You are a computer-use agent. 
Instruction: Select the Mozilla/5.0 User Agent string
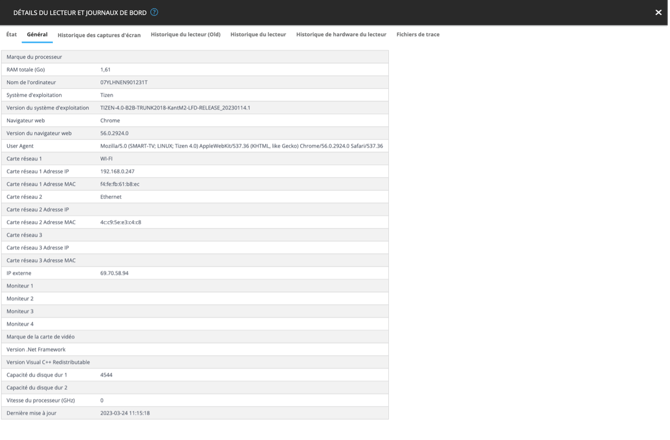(241, 146)
